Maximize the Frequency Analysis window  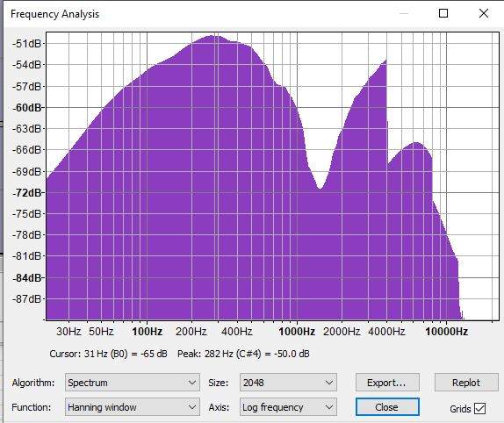pyautogui.click(x=443, y=13)
